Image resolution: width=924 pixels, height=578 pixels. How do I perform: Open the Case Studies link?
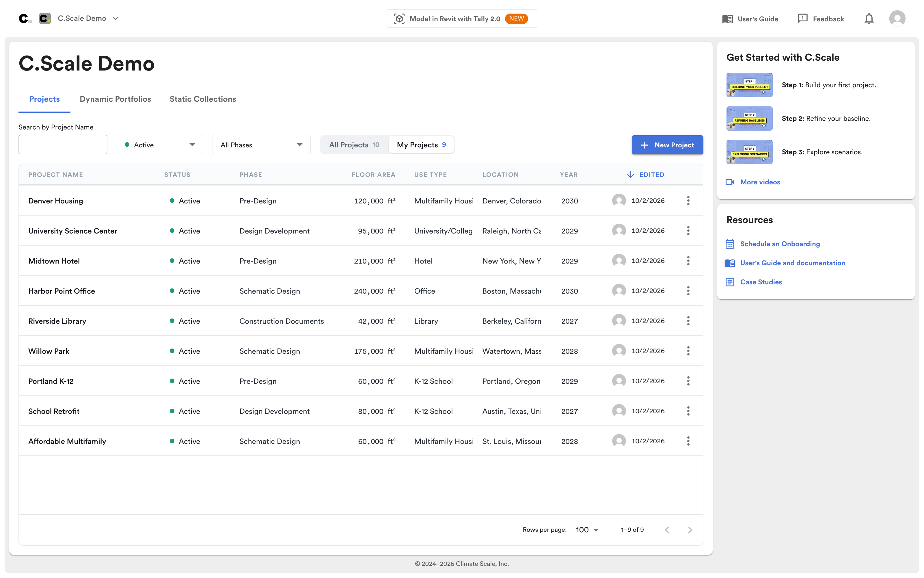tap(753, 282)
